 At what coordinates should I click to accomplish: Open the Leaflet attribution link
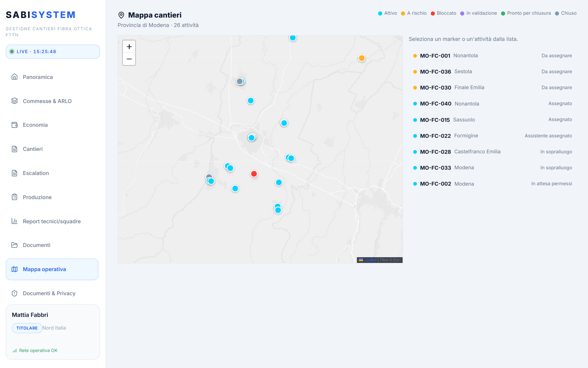pos(370,260)
